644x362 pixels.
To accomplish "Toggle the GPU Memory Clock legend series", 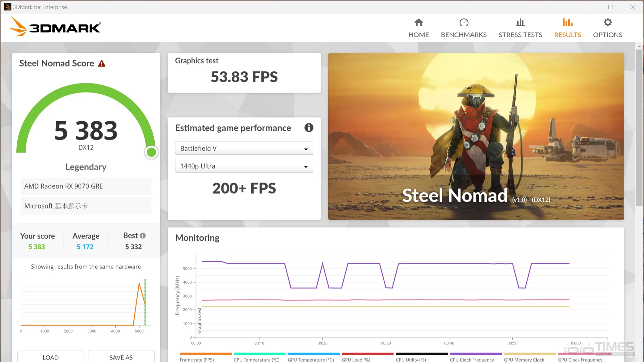I will (530, 357).
